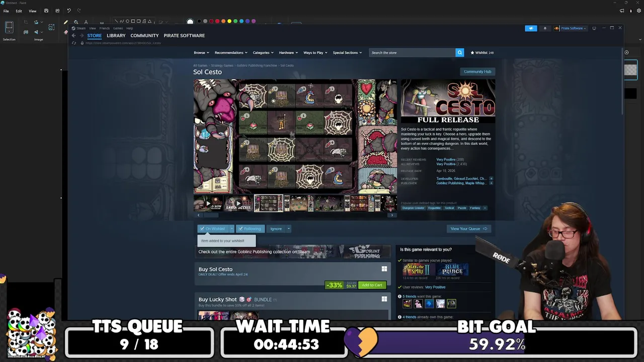Click the Search the store field

412,52
